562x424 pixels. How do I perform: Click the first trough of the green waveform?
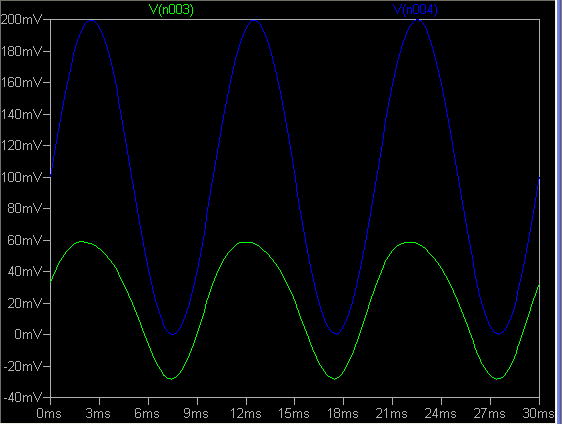pyautogui.click(x=171, y=378)
